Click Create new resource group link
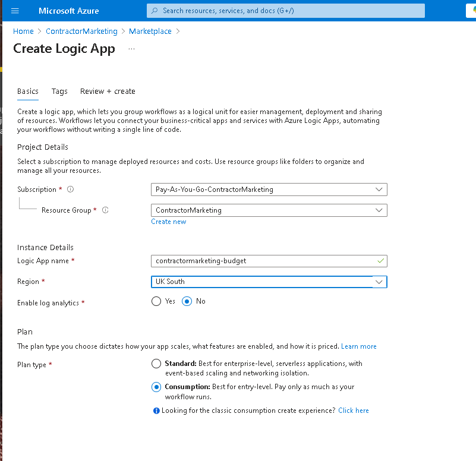476x461 pixels. (169, 222)
